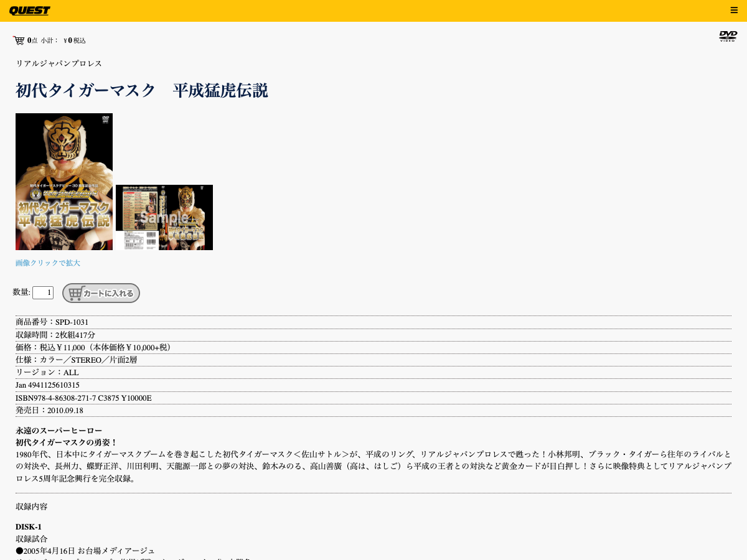Image resolution: width=747 pixels, height=560 pixels.
Task: Click the 永遠のスーパーヒーロー heading
Action: pos(59,431)
